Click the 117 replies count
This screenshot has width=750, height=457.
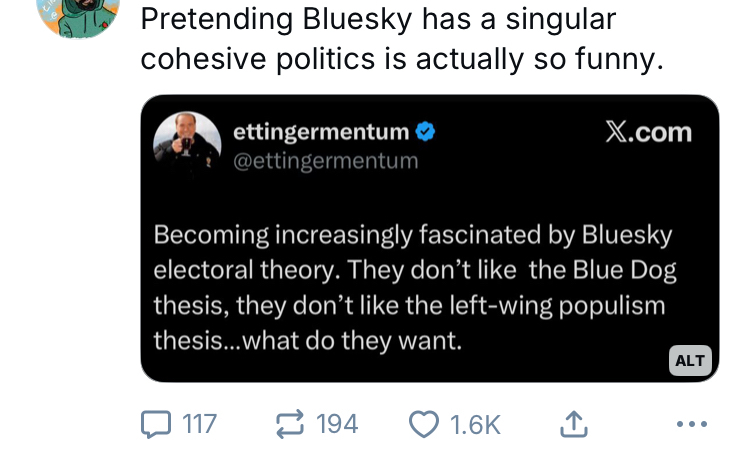pos(200,424)
